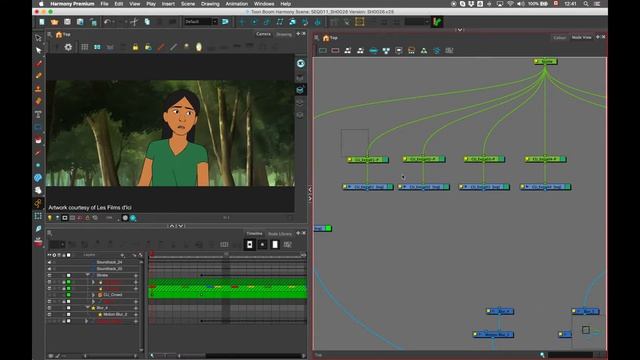Screen dimensions: 640x360
Task: Select the Transform tool in left toolbar
Action: tap(38, 38)
